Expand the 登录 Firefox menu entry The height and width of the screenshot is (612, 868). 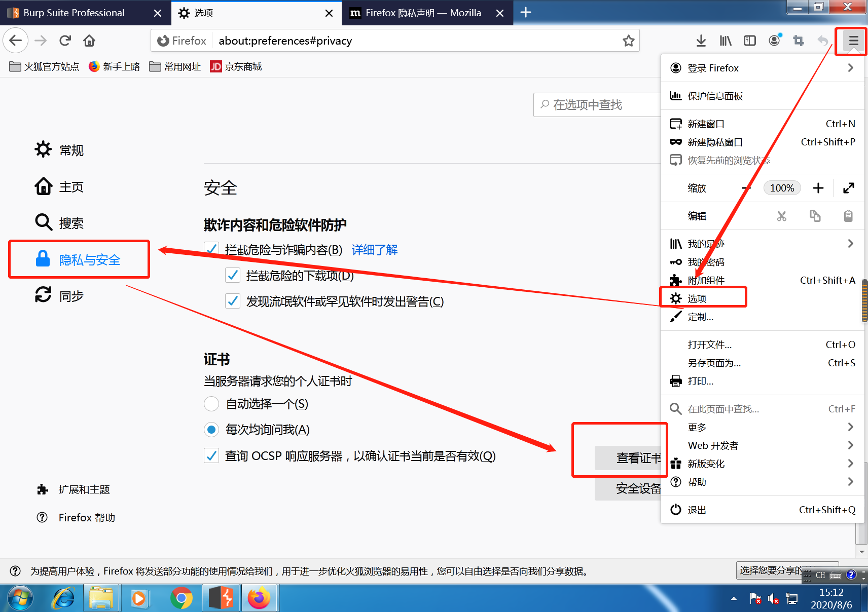click(713, 67)
